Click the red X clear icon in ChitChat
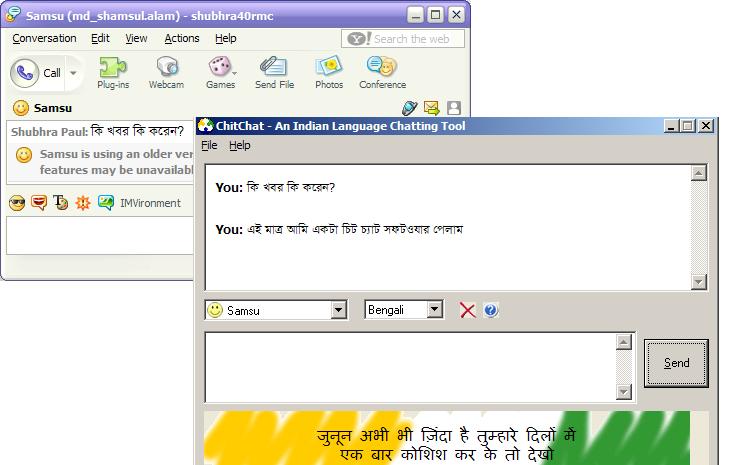730x465 pixels. tap(467, 310)
